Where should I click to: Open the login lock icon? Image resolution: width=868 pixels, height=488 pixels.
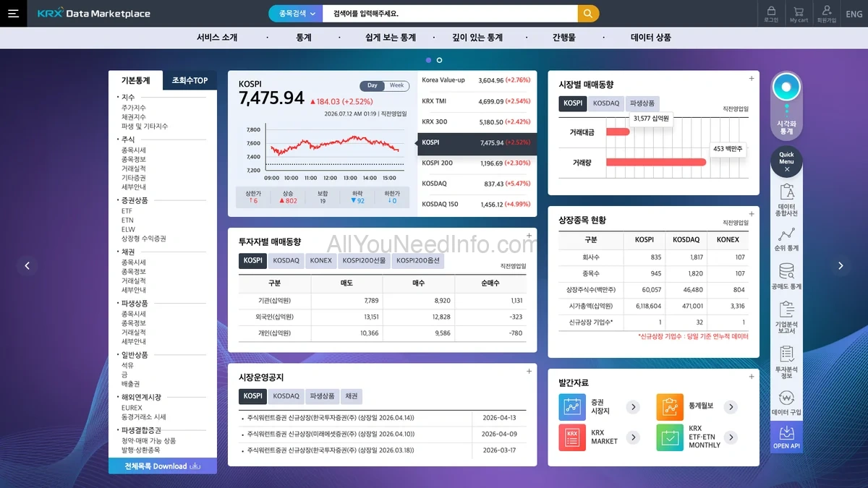771,13
